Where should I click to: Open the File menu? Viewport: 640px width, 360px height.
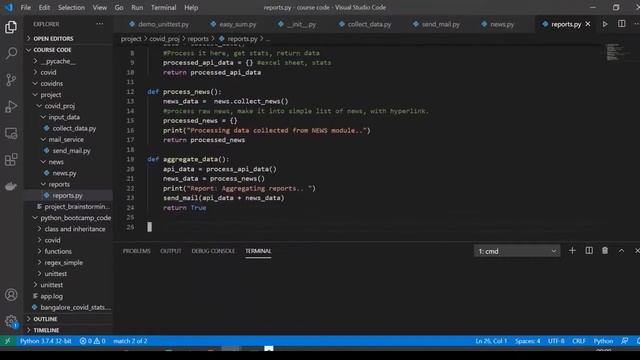click(x=26, y=7)
